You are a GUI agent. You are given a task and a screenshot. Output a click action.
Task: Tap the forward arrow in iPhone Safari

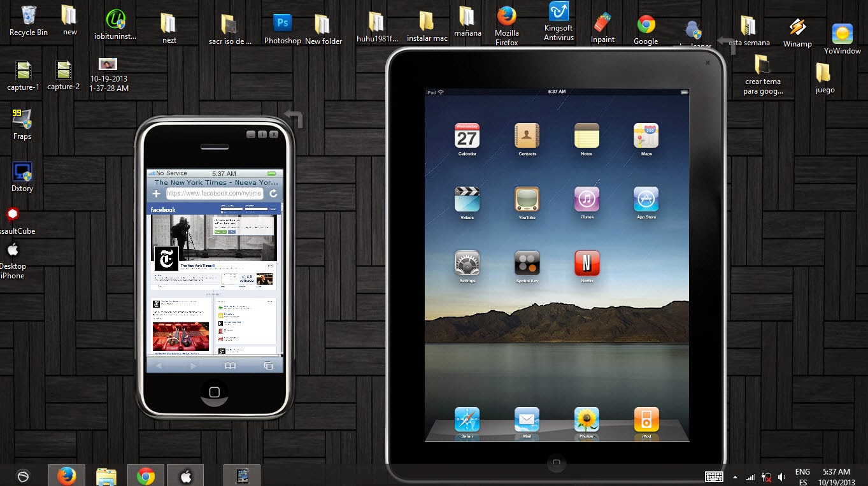(194, 366)
